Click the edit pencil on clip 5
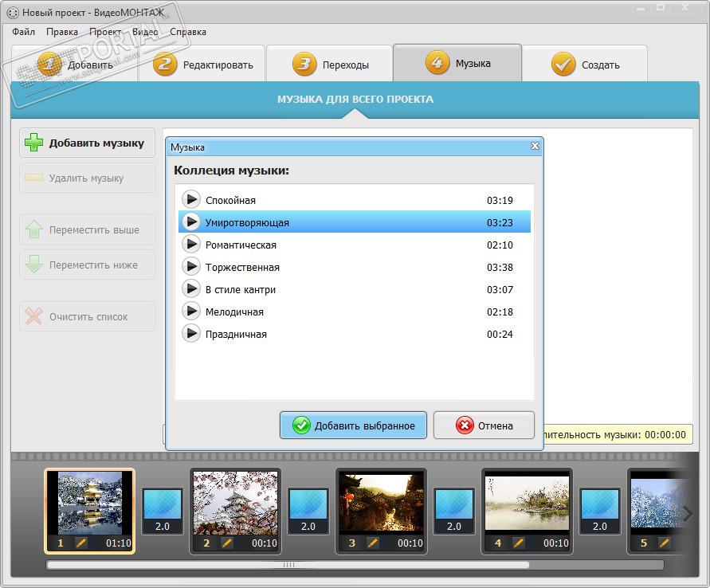 click(x=665, y=543)
